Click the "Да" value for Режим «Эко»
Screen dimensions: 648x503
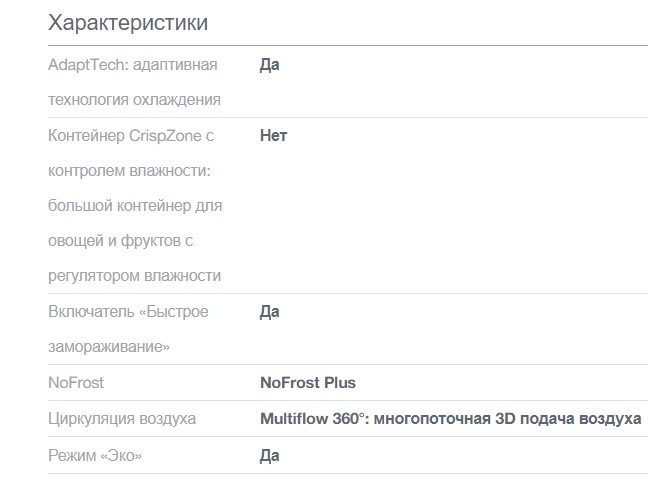tap(269, 455)
